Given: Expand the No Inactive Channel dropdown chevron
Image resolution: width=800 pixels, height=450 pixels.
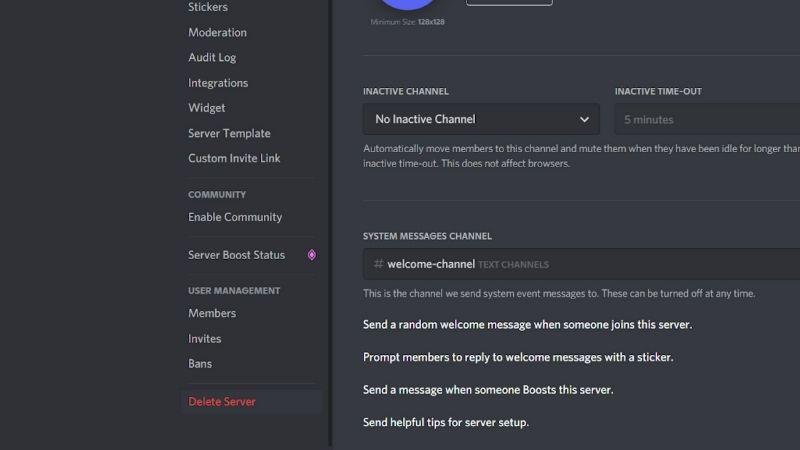Looking at the screenshot, I should pos(584,119).
